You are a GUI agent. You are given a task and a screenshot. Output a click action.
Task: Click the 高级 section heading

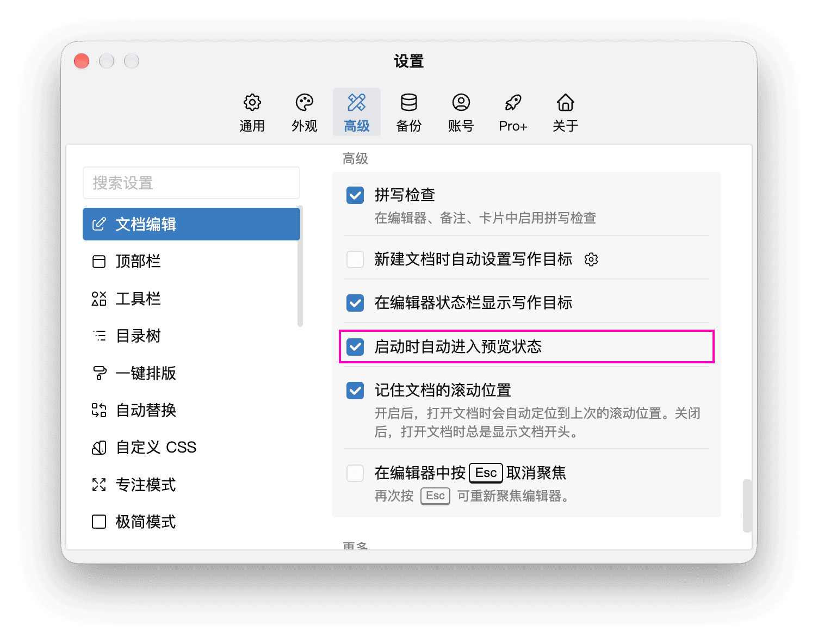tap(355, 159)
